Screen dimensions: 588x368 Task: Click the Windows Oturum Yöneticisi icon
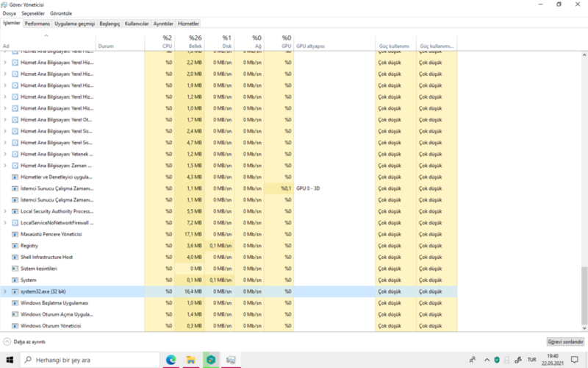(x=15, y=325)
